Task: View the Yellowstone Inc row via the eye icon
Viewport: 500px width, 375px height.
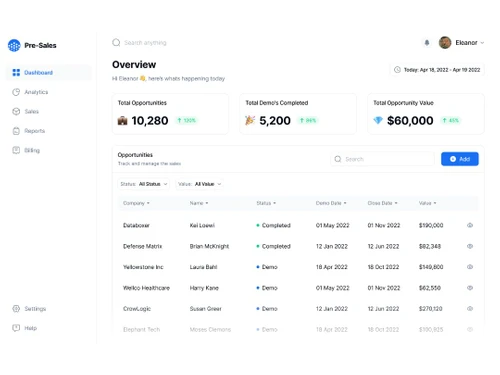Action: pos(470,267)
